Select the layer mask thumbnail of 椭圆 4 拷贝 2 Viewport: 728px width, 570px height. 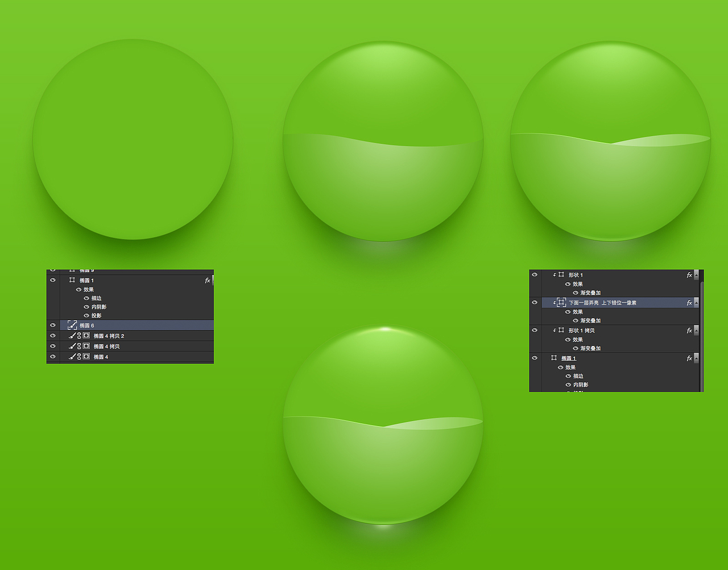(x=86, y=336)
